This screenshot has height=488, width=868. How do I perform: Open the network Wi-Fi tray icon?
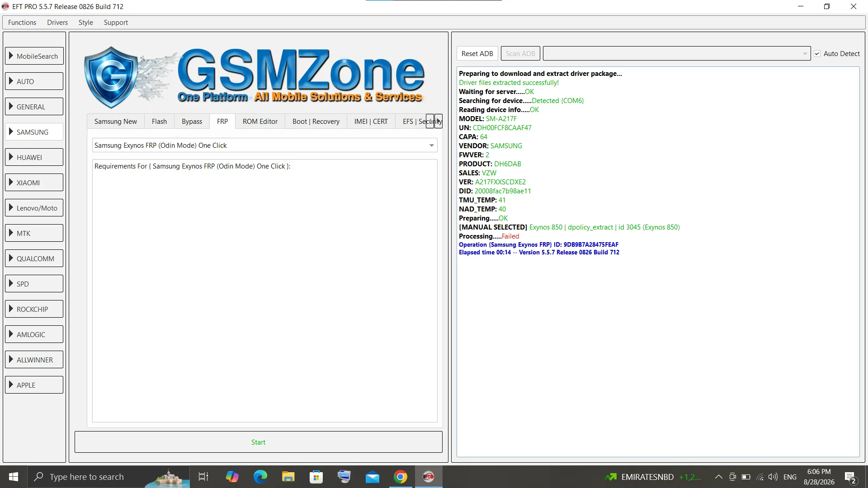(760, 477)
